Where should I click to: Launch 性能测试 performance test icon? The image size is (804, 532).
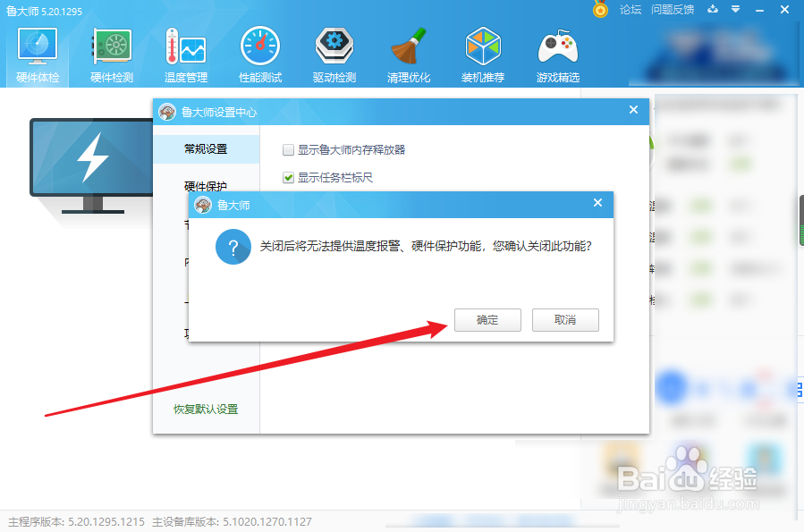tap(260, 55)
